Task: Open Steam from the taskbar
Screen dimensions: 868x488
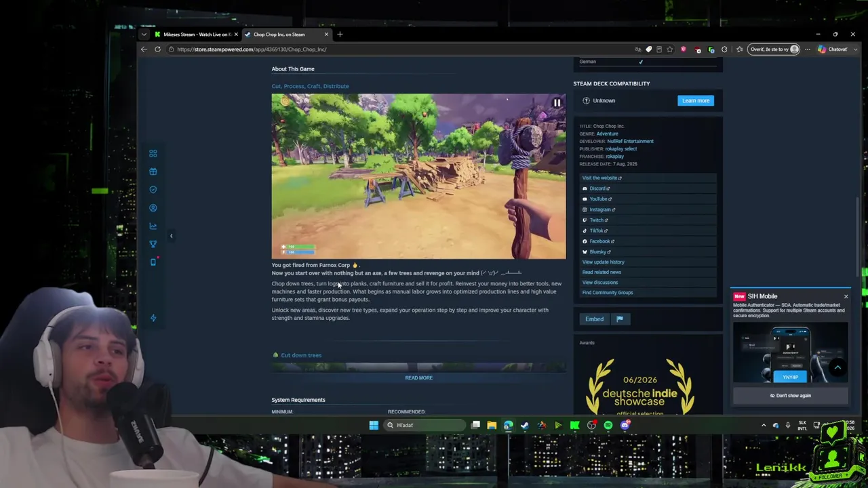Action: click(525, 426)
